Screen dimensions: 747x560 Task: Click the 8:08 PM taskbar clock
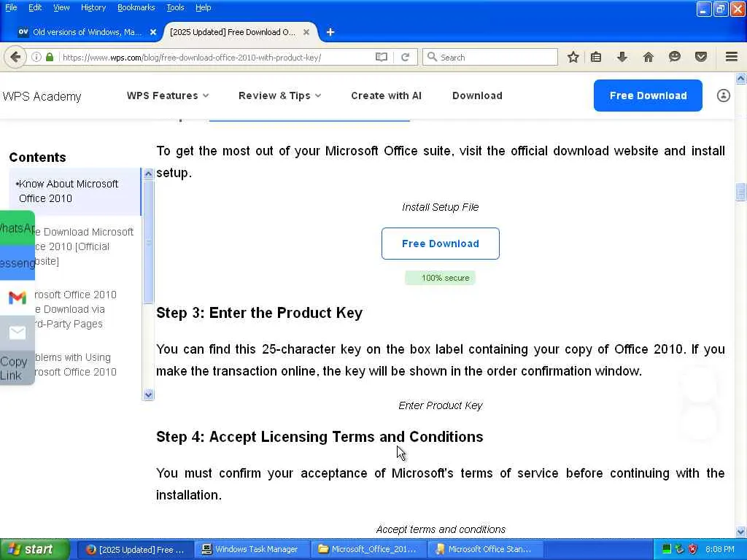(x=720, y=550)
